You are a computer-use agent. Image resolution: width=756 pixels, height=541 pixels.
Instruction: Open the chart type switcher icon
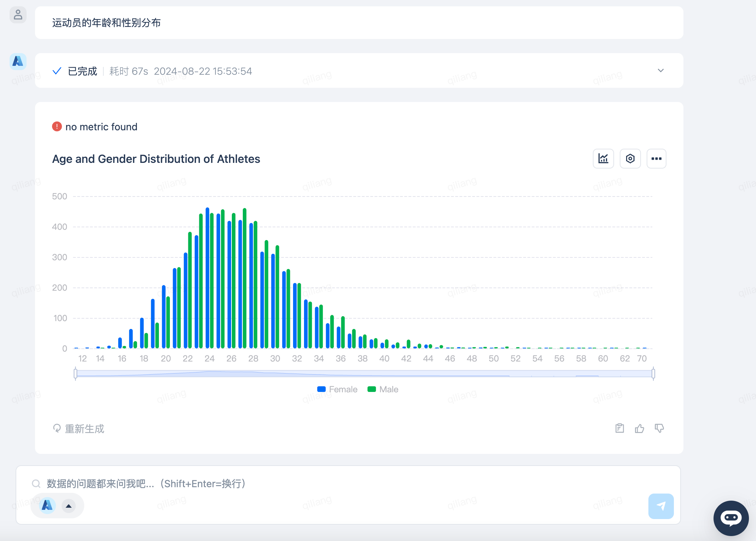tap(603, 159)
